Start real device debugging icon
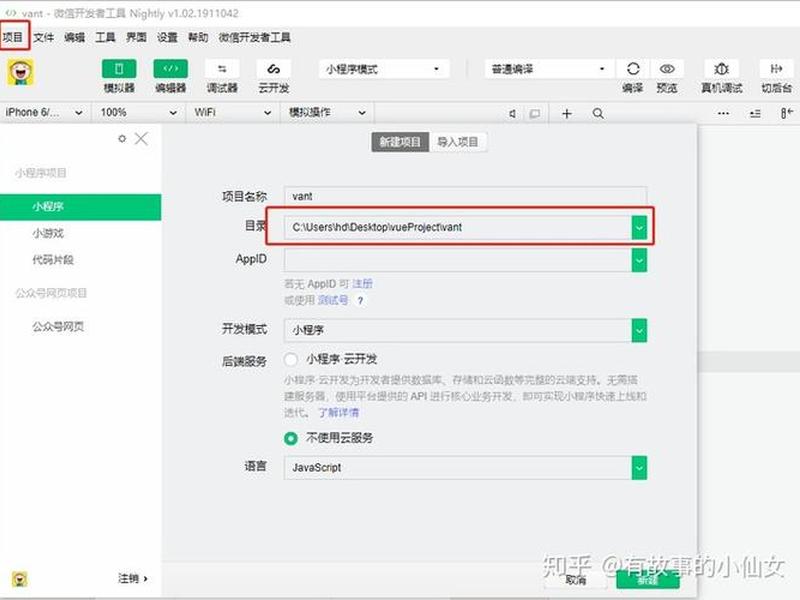The height and width of the screenshot is (600, 800). [721, 69]
